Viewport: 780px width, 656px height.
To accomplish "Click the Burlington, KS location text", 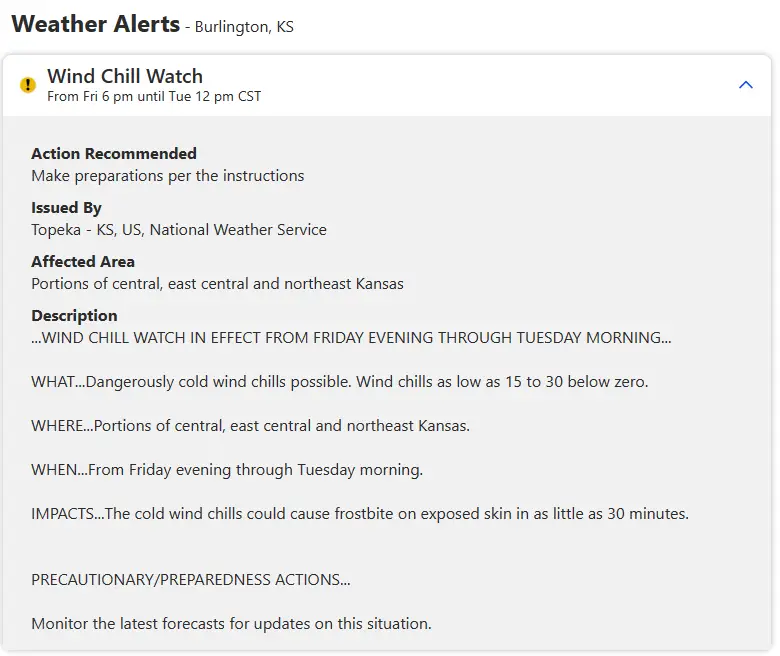I will tap(244, 27).
